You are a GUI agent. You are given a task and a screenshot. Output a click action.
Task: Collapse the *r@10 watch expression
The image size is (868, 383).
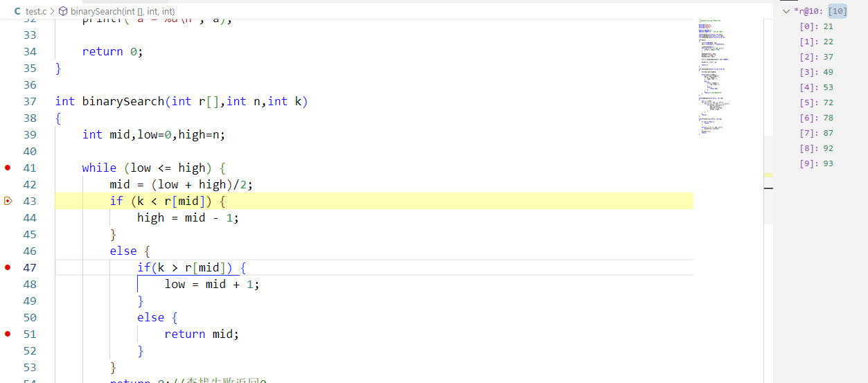pos(786,11)
